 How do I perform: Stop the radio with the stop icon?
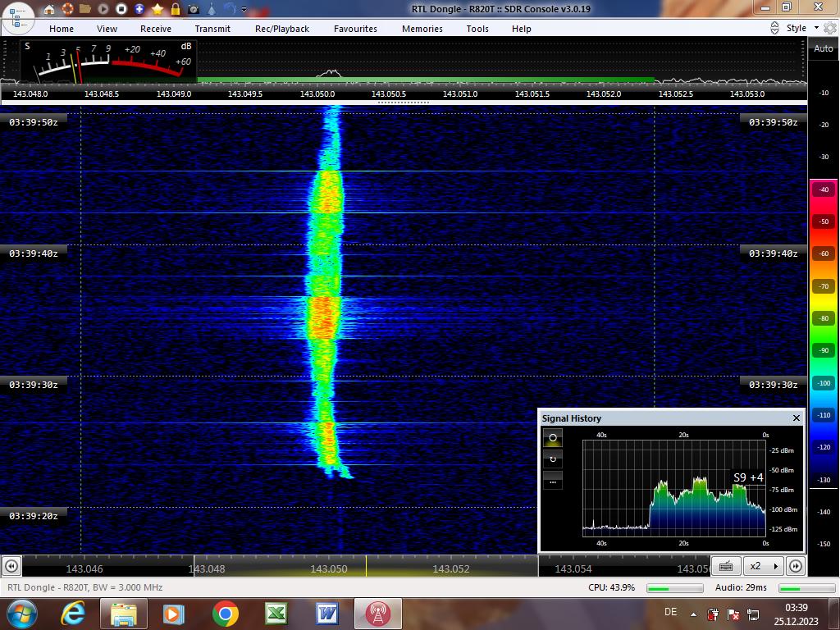point(121,9)
